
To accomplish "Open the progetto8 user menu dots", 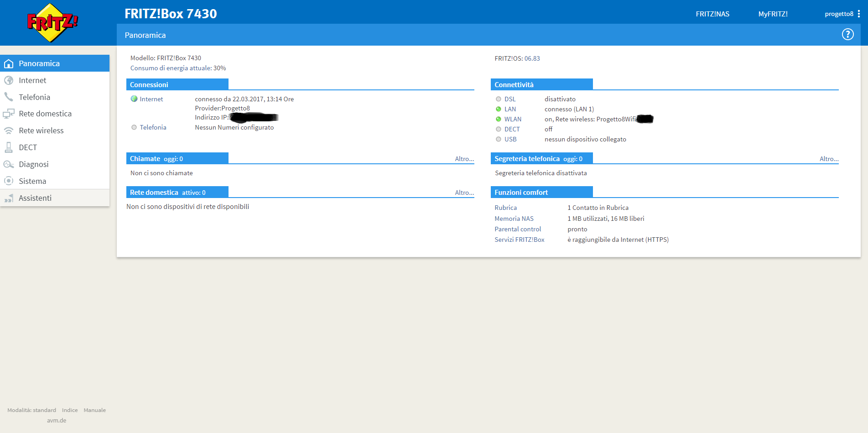I will point(859,14).
